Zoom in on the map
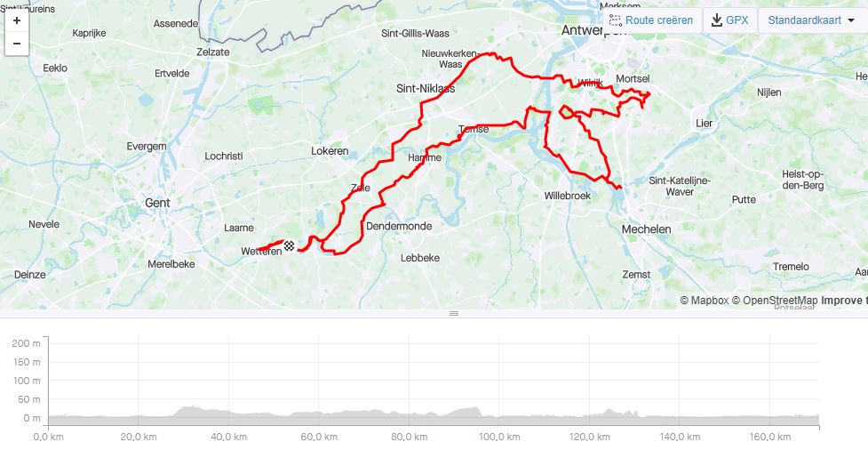Image resolution: width=868 pixels, height=458 pixels. 17,20
